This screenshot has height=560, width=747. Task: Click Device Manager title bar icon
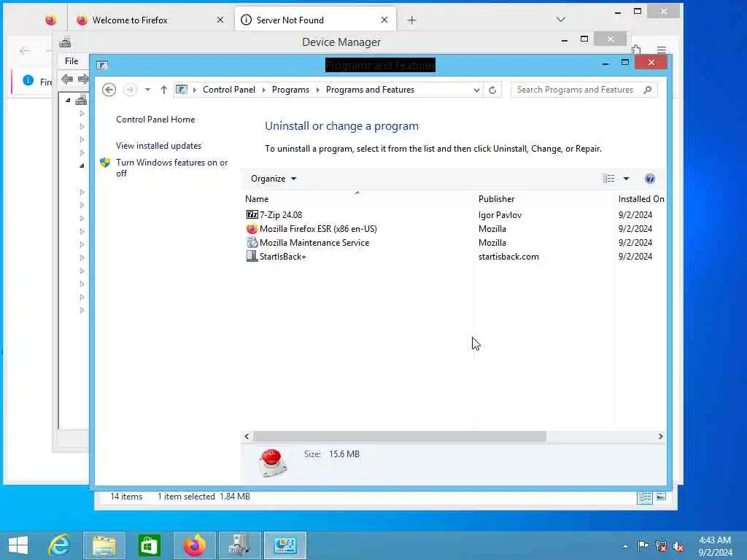point(65,42)
